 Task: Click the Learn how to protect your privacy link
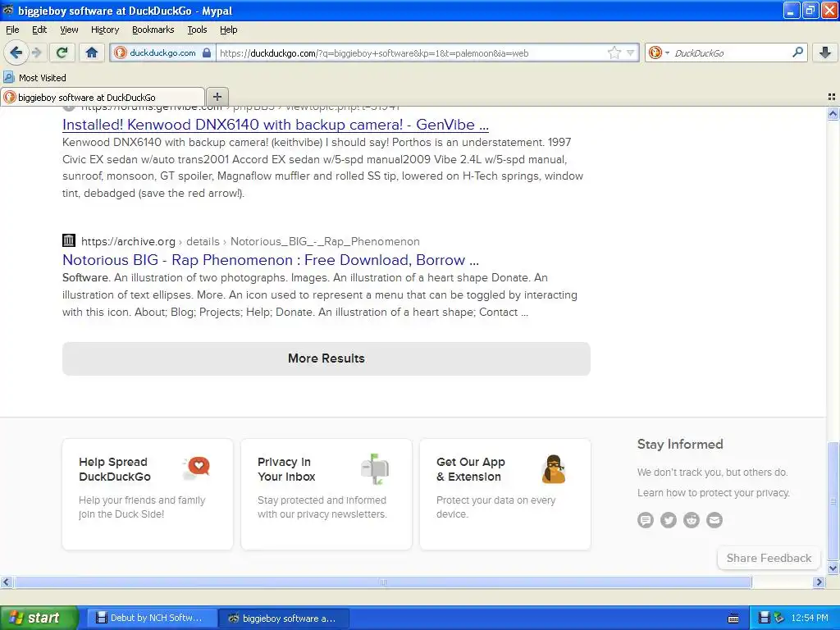point(713,493)
